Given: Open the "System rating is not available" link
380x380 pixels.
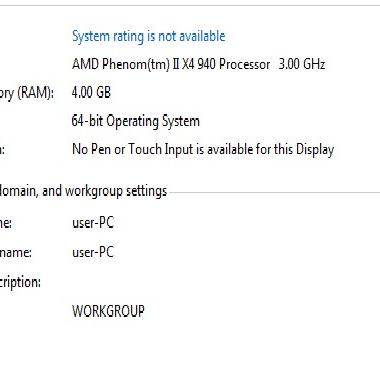Looking at the screenshot, I should 149,37.
